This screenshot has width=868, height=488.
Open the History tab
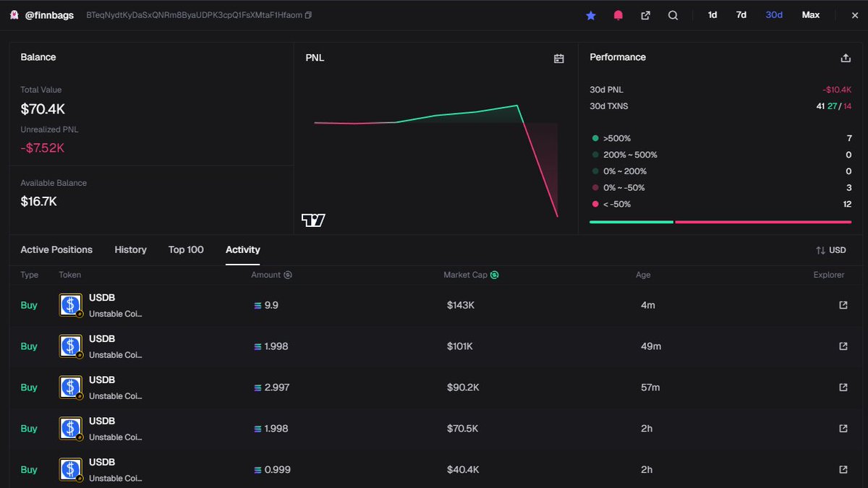point(130,249)
